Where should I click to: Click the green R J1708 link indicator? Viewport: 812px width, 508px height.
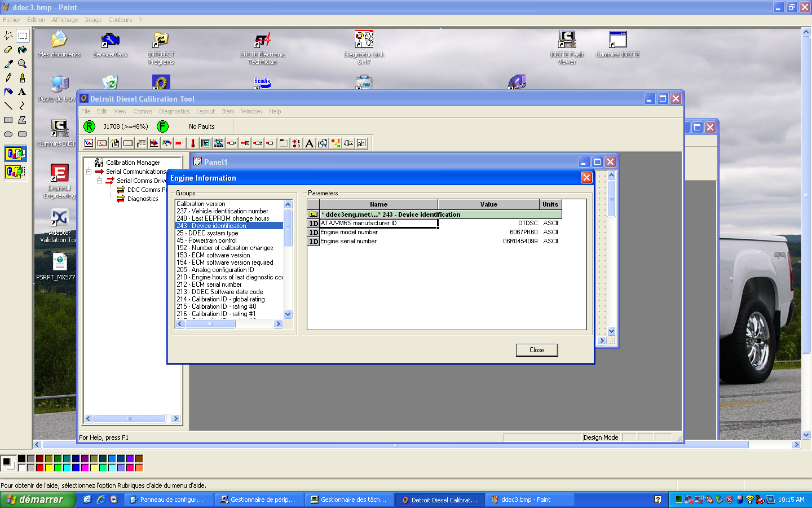[x=89, y=126]
